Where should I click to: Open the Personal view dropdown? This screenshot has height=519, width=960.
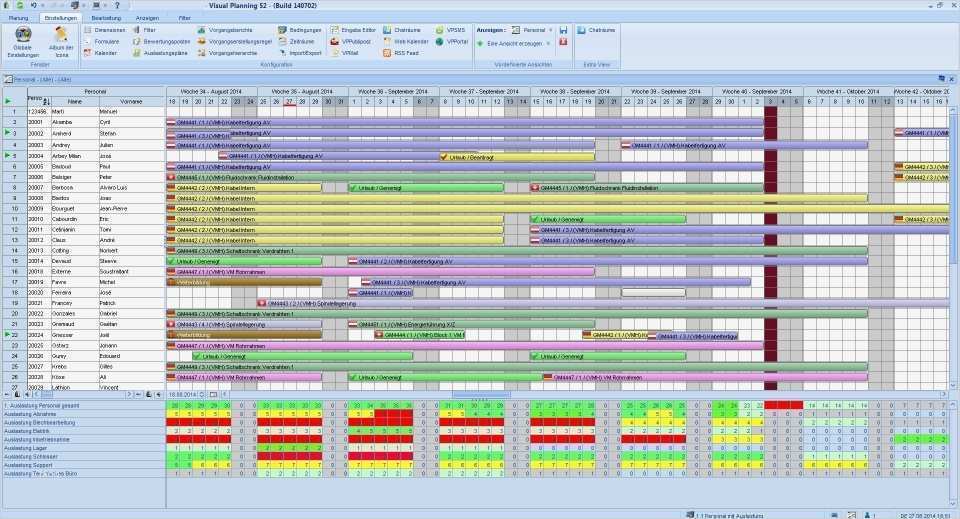(531, 30)
